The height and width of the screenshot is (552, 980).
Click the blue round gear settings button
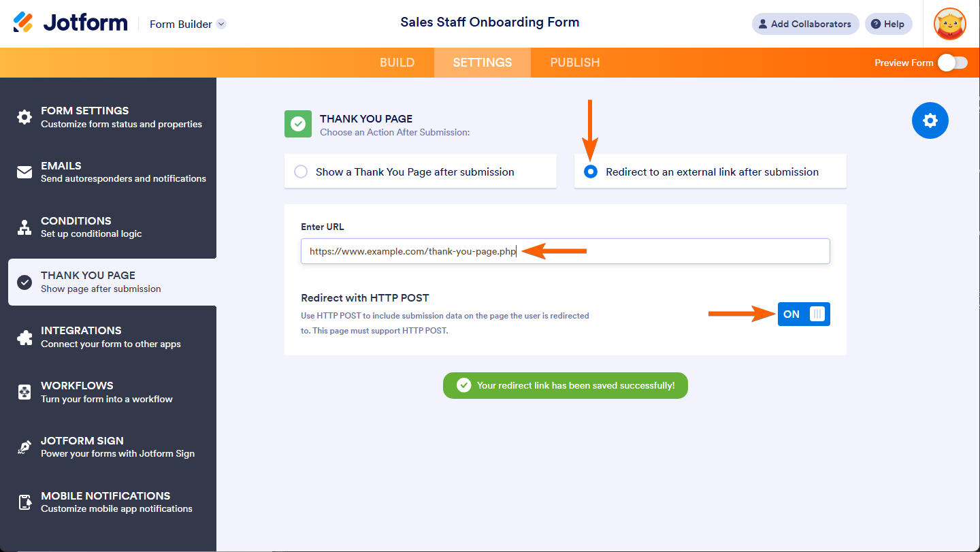tap(930, 120)
